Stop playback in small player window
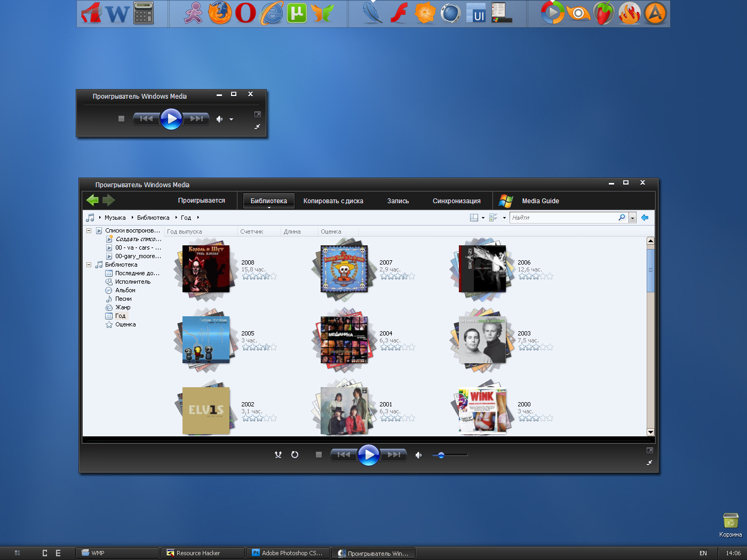Screen dimensions: 747x560 (121, 119)
